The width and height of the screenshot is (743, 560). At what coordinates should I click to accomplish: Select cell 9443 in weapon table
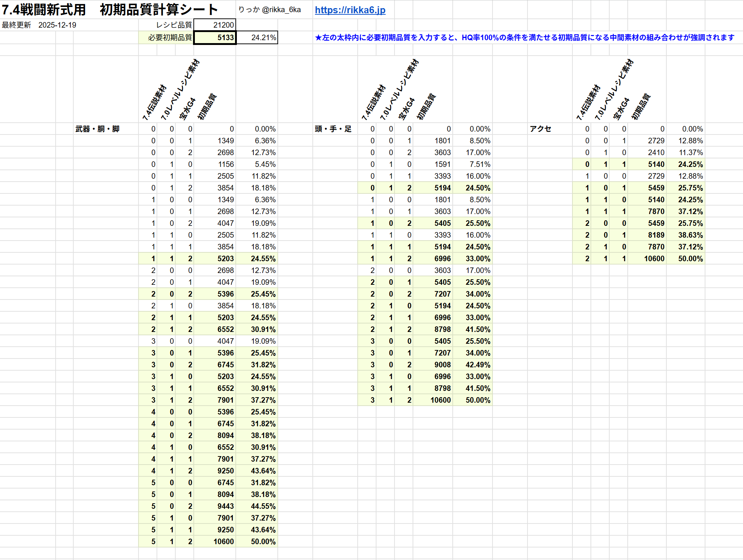click(225, 506)
